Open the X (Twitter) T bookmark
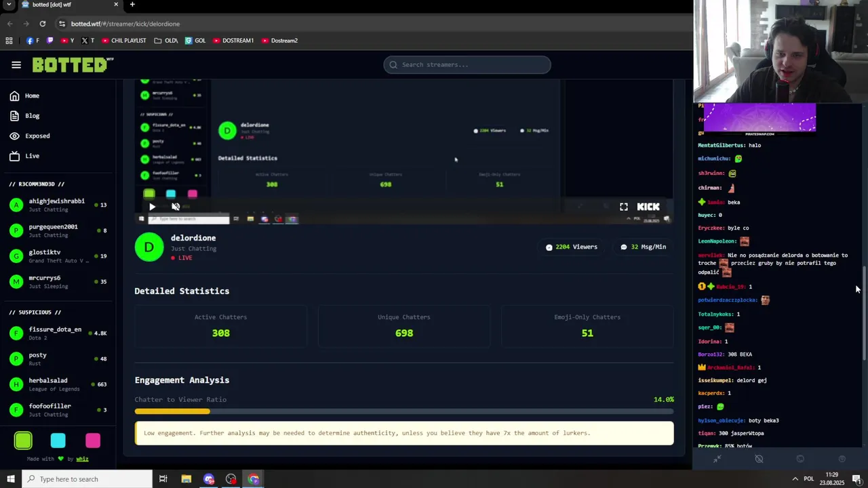Screen dimensions: 868x488 (x=87, y=41)
